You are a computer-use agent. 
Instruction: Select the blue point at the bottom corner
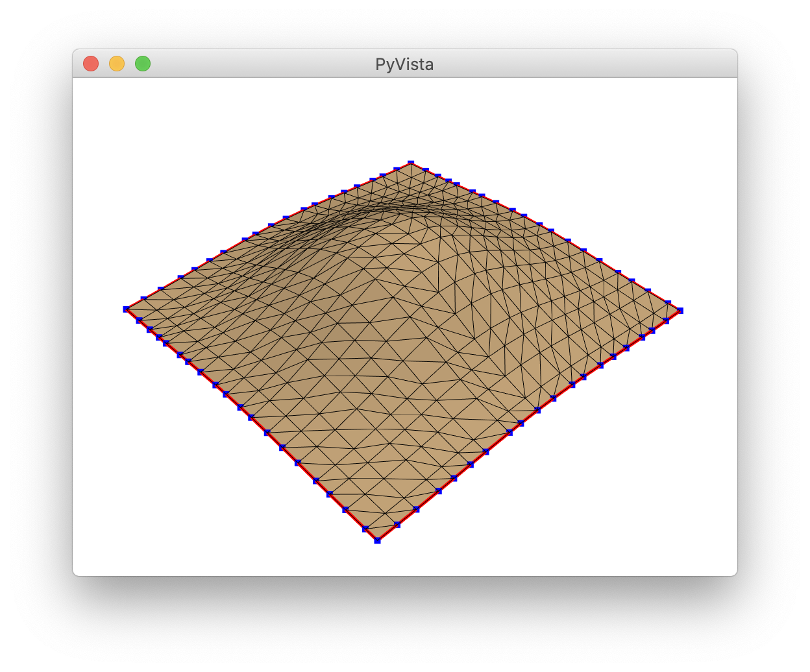(x=378, y=538)
